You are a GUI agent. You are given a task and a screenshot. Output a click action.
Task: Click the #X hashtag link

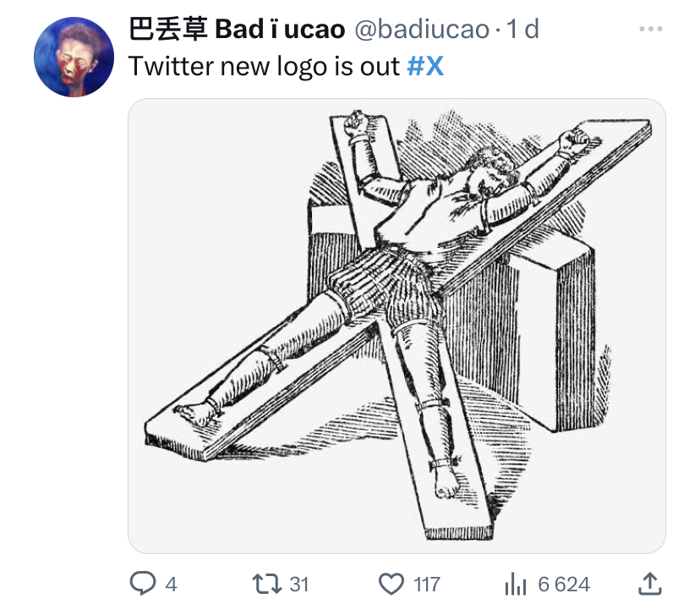[425, 67]
